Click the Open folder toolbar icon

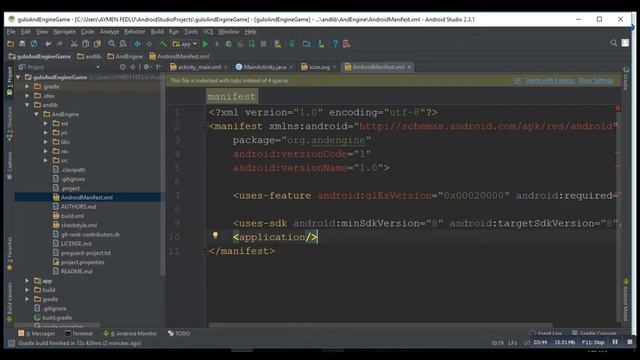click(11, 44)
